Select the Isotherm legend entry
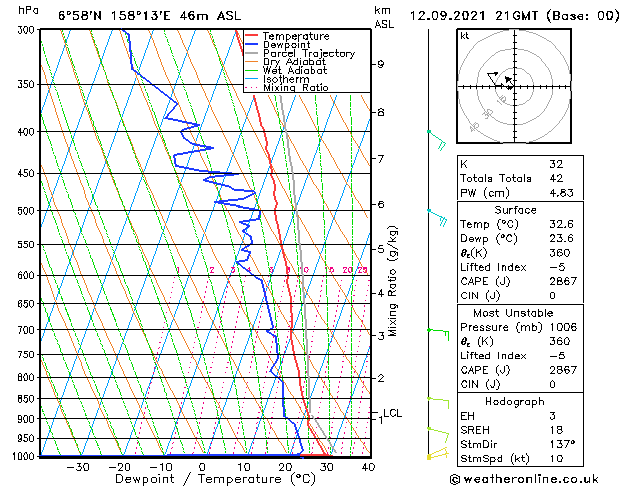The image size is (629, 486). (286, 79)
